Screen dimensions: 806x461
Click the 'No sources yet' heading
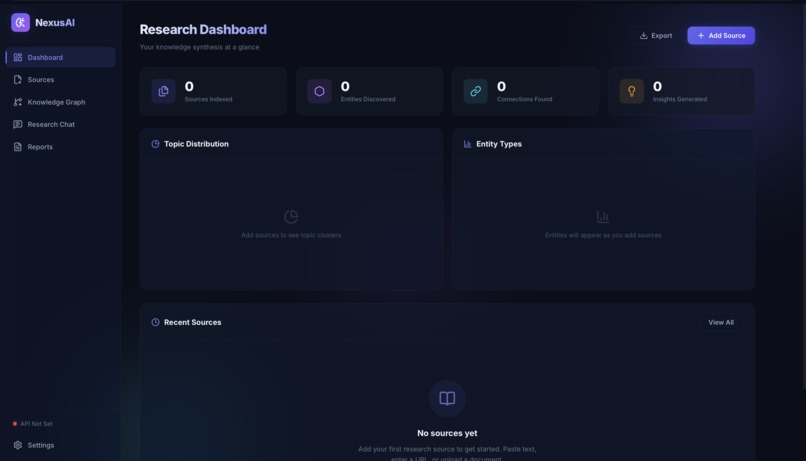pos(447,433)
